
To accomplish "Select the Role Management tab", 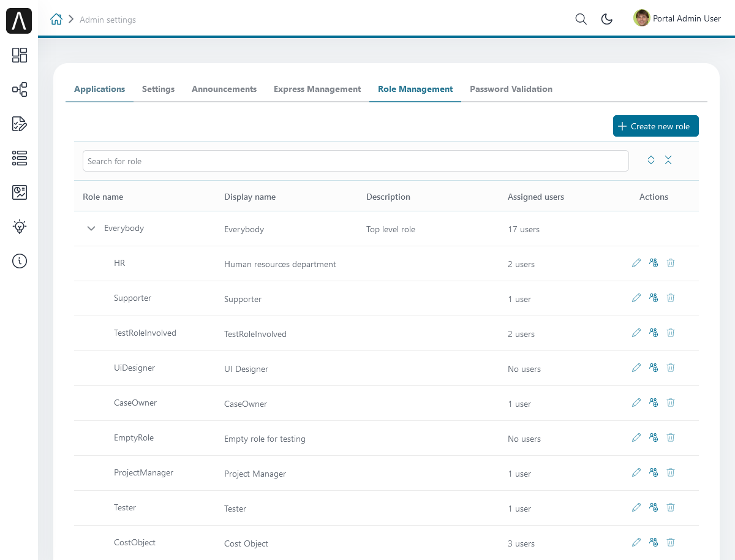I will pyautogui.click(x=415, y=89).
